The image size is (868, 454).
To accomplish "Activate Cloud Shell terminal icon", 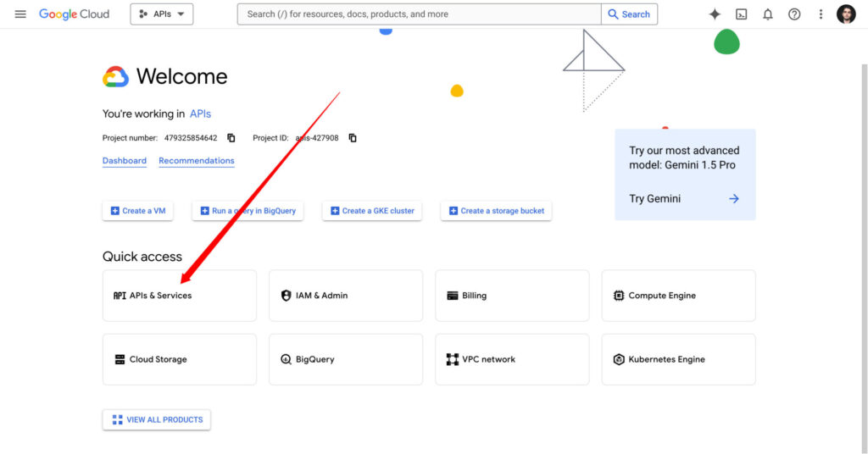I will (742, 14).
